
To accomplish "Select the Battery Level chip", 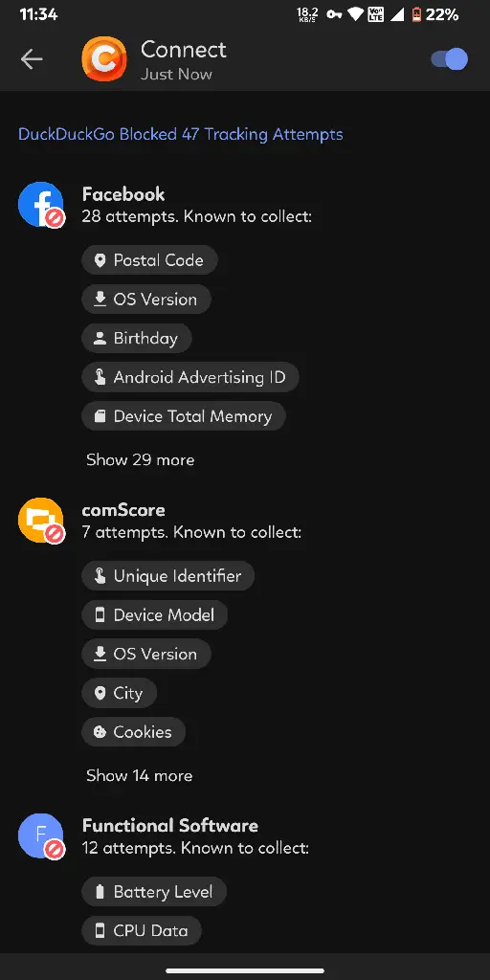I will click(x=154, y=892).
